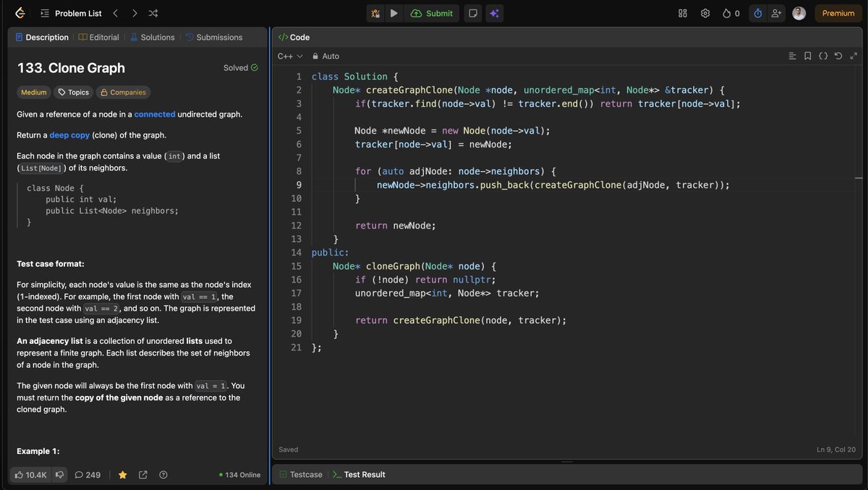Switch to the Description tab
The width and height of the screenshot is (868, 490).
click(42, 37)
